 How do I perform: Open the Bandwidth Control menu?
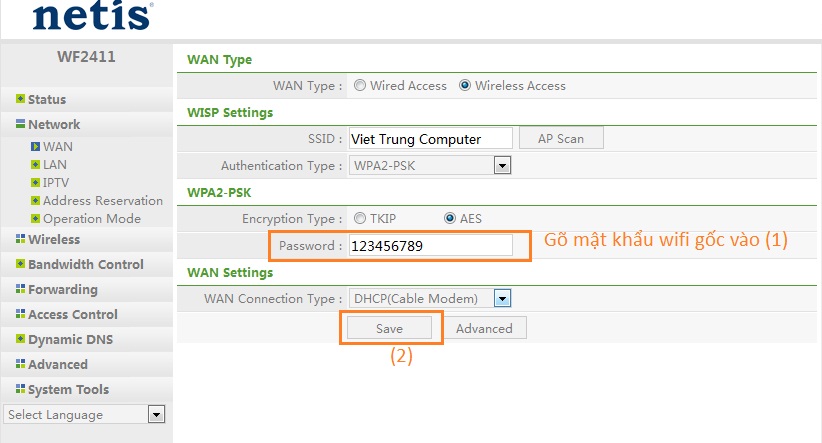click(85, 264)
